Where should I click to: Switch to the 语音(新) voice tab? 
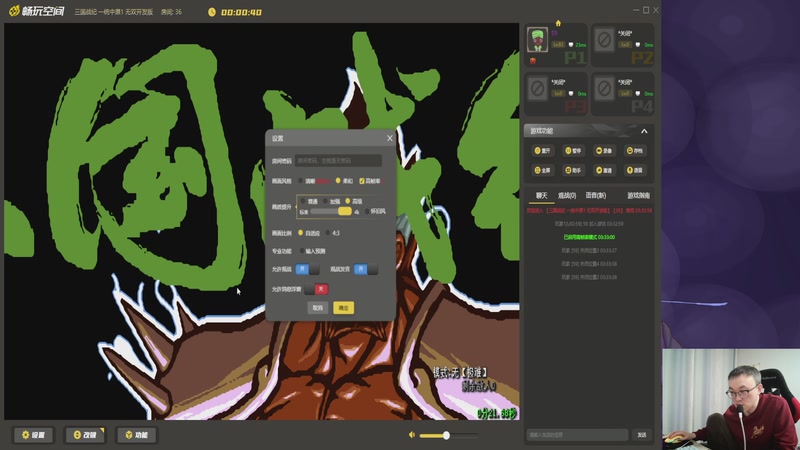tap(595, 195)
